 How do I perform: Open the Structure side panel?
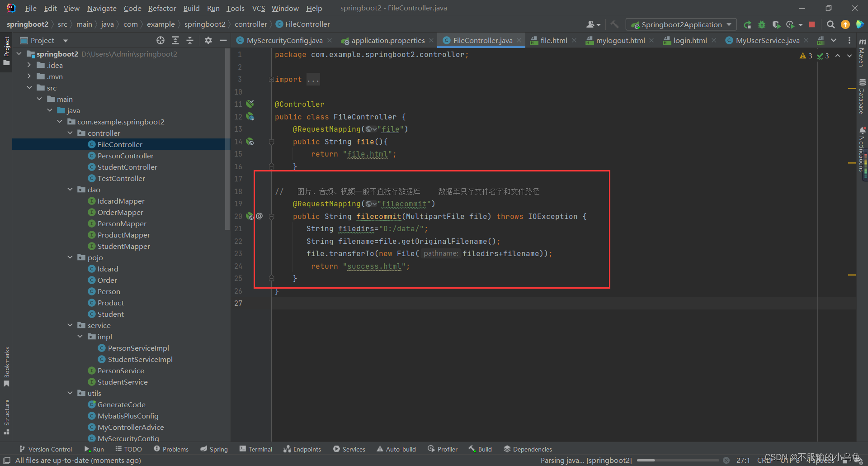click(x=6, y=416)
